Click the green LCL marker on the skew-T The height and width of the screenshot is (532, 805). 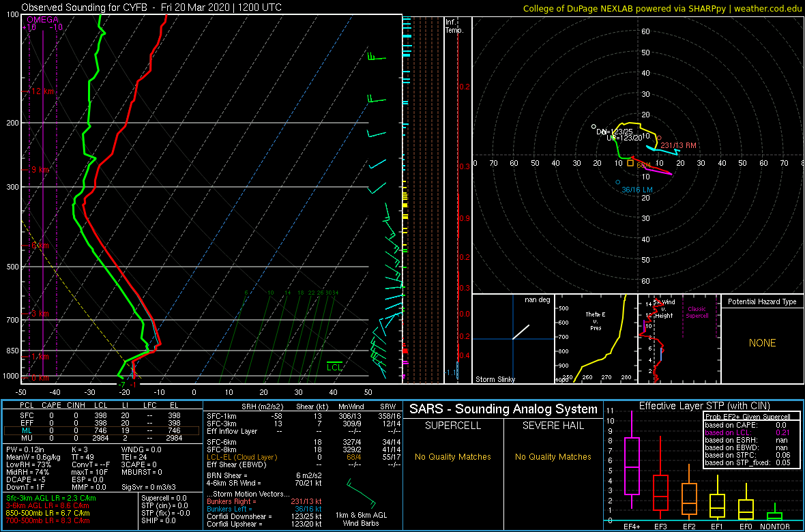(x=335, y=366)
